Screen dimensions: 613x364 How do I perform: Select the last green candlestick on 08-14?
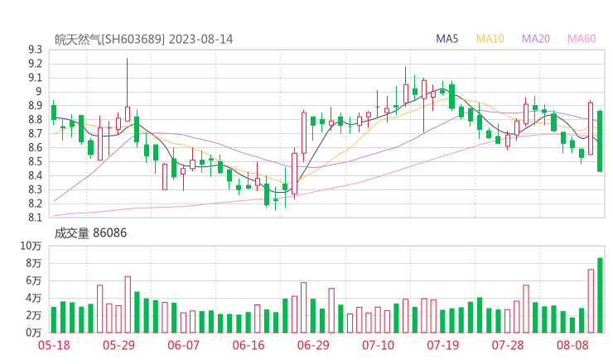pos(600,141)
